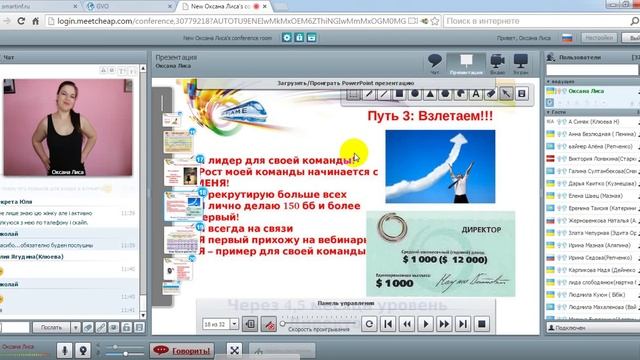Advance with the fast-forward button
Viewport: 640px width, 360px height.
point(444,324)
